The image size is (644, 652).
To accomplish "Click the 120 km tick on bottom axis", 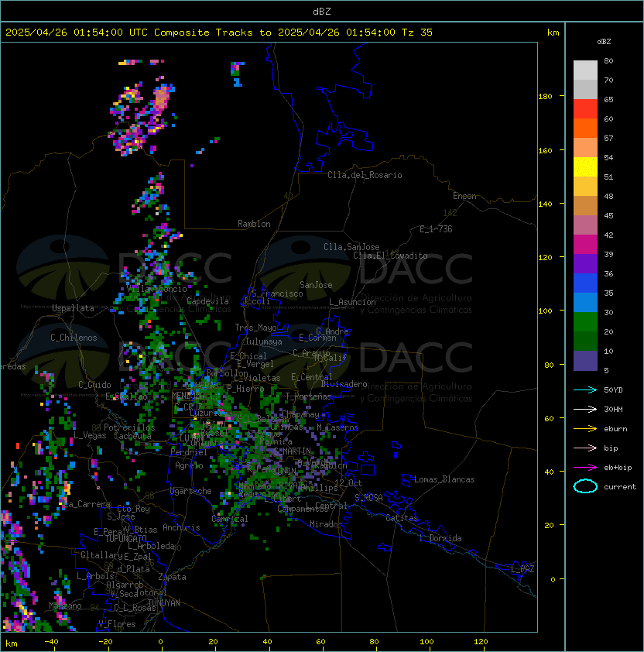I will 481,642.
